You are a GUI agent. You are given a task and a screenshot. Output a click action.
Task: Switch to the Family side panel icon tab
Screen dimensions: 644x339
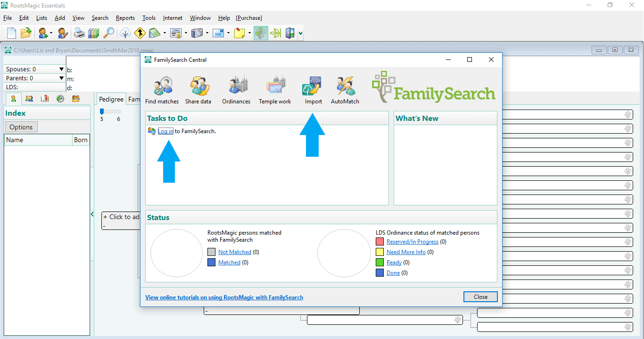point(29,99)
